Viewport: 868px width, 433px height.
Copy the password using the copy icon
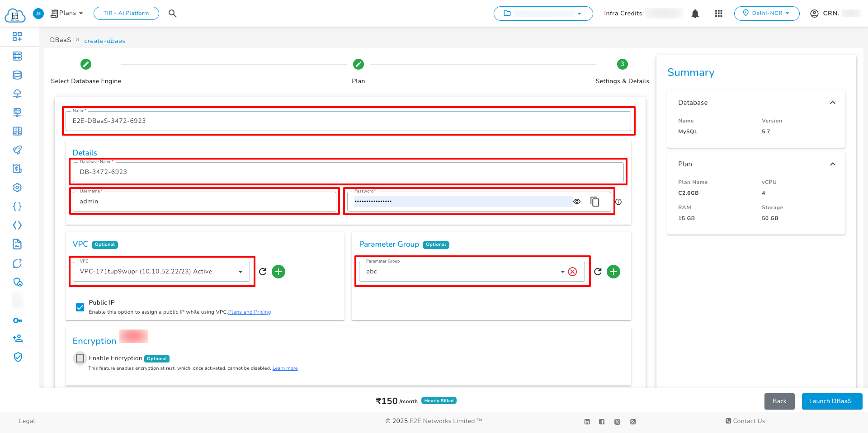595,201
